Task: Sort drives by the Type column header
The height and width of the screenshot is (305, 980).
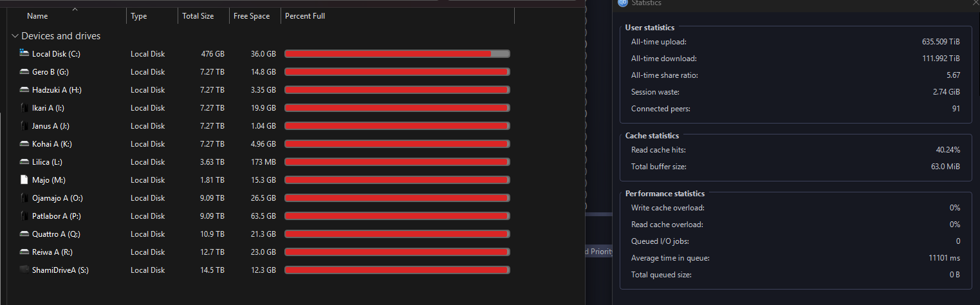Action: 138,16
